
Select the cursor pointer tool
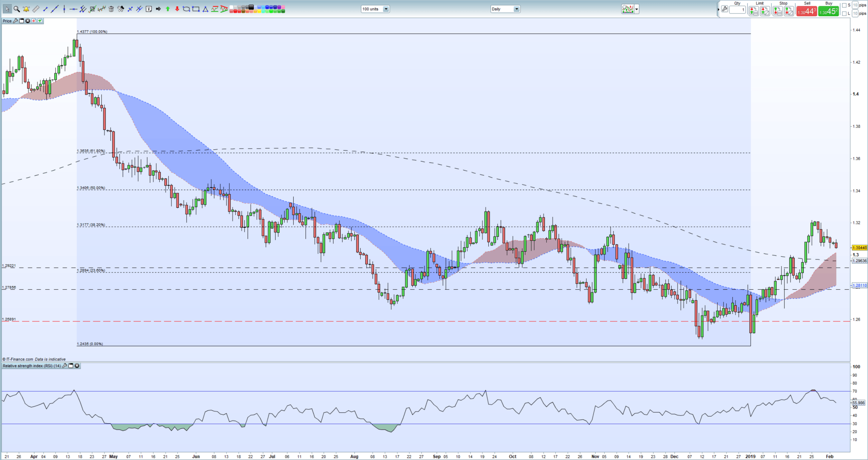7,9
